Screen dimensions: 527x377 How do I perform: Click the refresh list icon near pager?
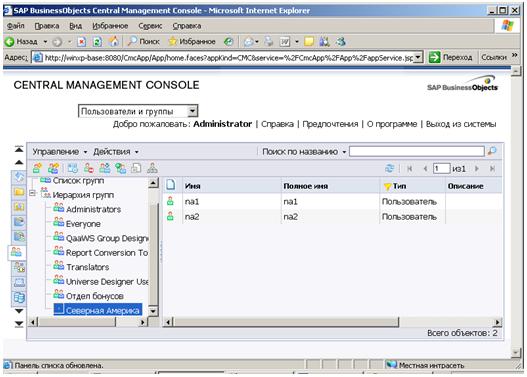pos(389,168)
